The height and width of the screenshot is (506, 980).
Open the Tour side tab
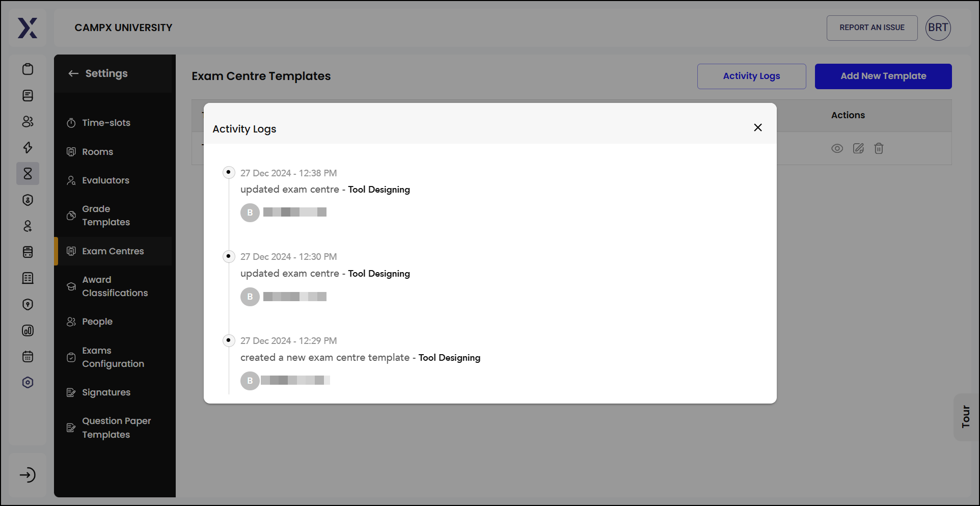coord(966,417)
